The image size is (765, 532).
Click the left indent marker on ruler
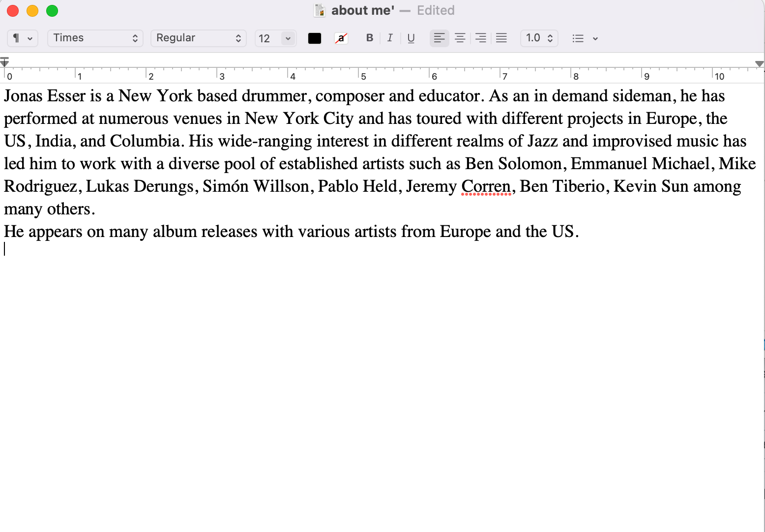point(4,62)
